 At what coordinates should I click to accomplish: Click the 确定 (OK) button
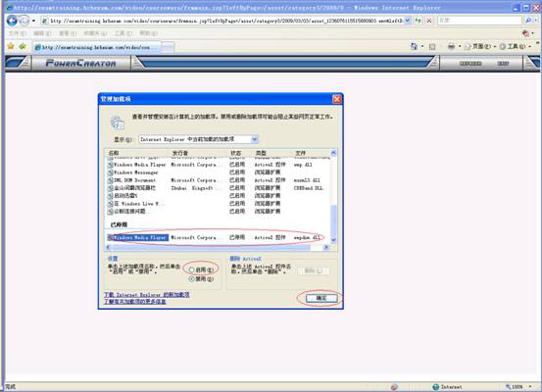321,298
